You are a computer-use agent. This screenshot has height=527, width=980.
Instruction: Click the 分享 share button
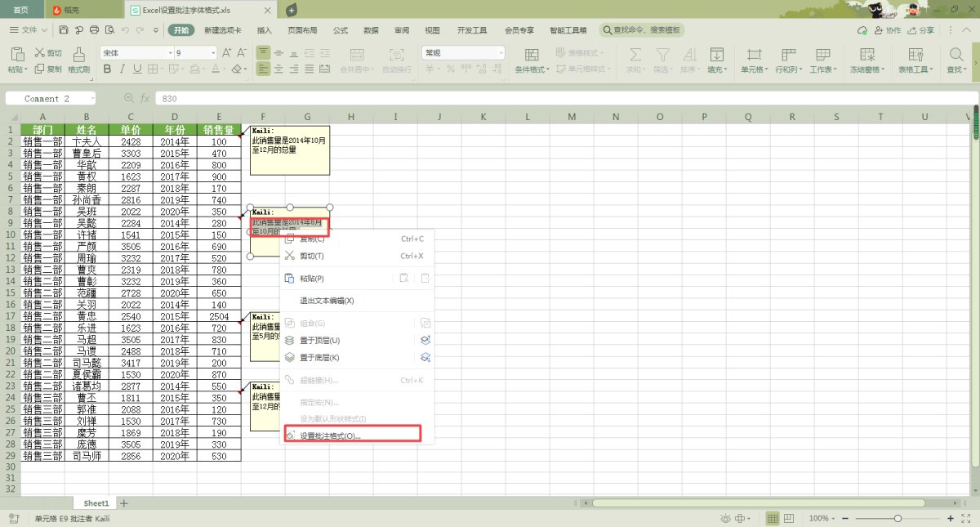click(x=921, y=30)
